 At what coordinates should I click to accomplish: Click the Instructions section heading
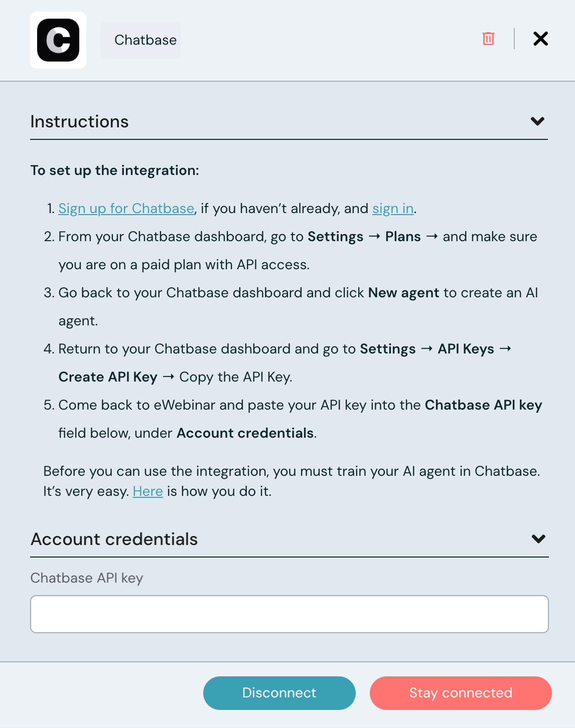click(79, 122)
